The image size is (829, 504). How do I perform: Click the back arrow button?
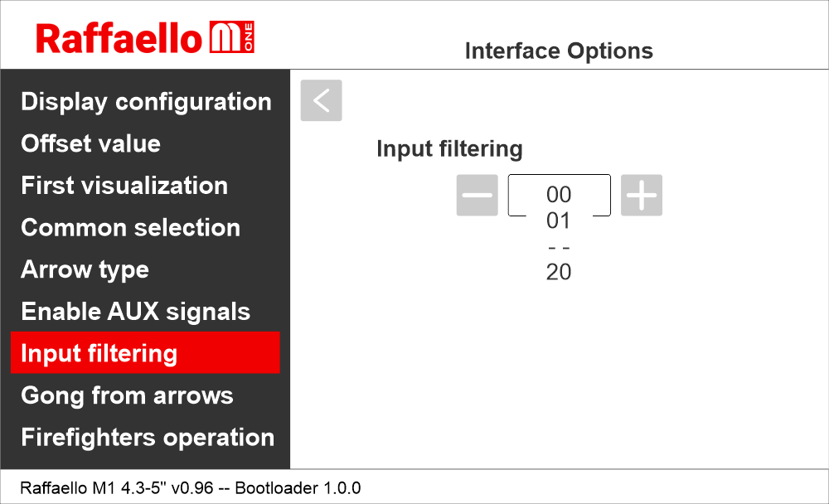(x=321, y=100)
